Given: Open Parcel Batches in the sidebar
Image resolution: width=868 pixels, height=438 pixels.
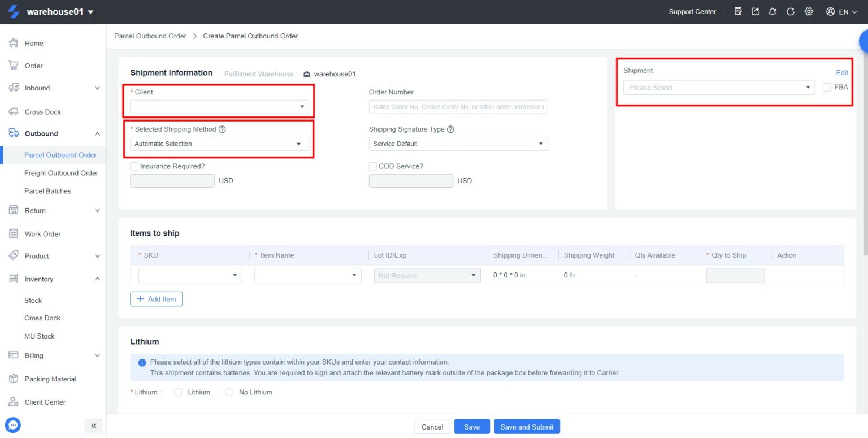Looking at the screenshot, I should point(47,191).
